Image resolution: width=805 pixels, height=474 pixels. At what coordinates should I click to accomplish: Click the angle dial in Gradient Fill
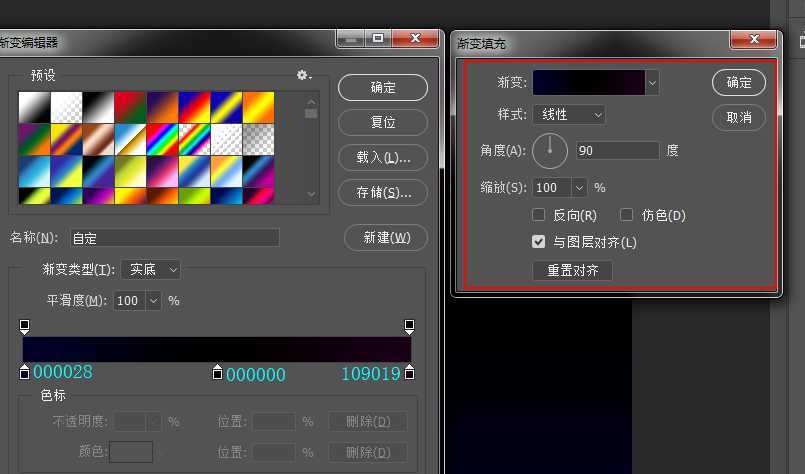[x=550, y=151]
